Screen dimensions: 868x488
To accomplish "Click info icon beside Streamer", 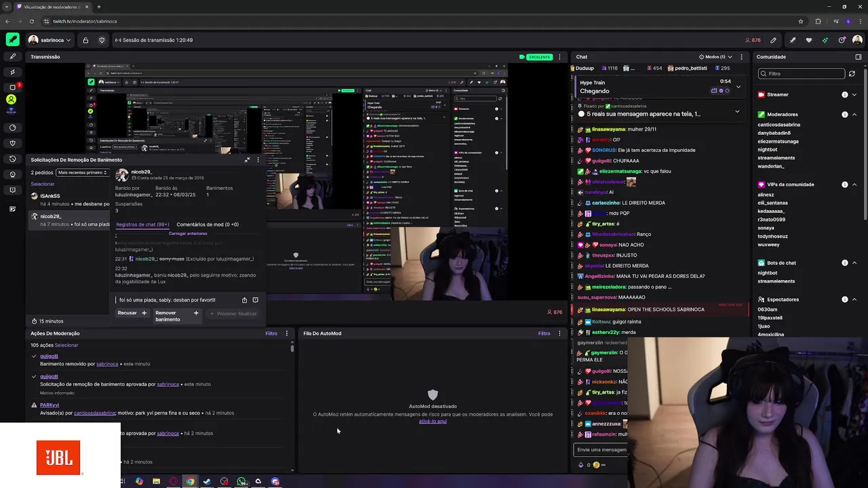I will (845, 95).
